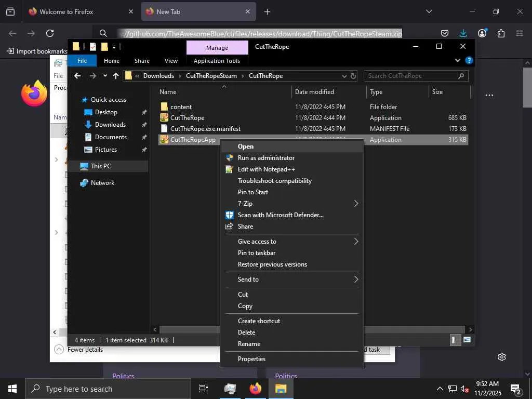Open Documents in Quick access
Image resolution: width=532 pixels, height=399 pixels.
click(111, 137)
